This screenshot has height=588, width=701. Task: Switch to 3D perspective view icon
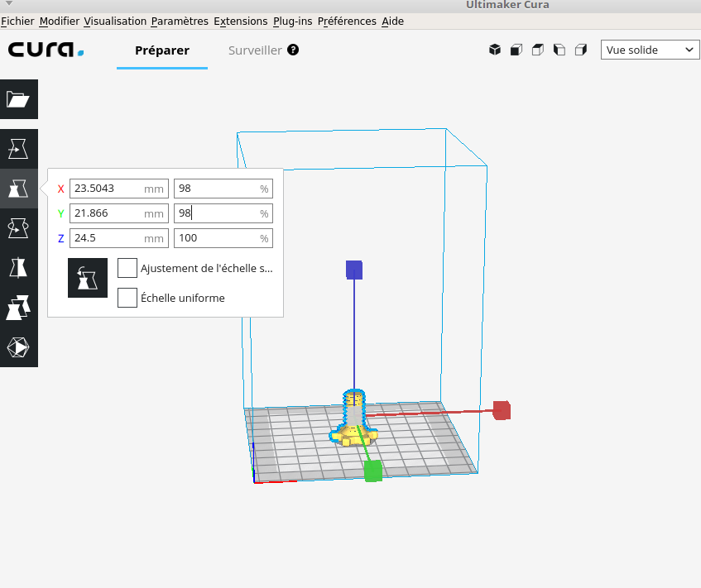pyautogui.click(x=495, y=50)
